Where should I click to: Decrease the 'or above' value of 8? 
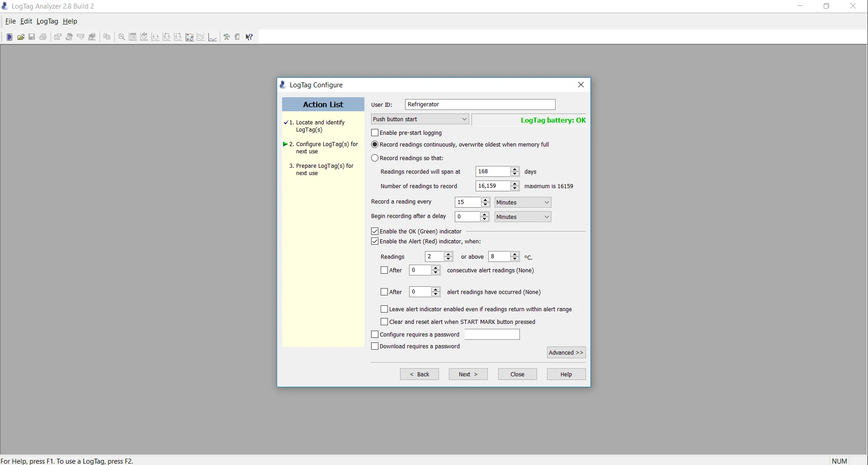click(x=514, y=259)
